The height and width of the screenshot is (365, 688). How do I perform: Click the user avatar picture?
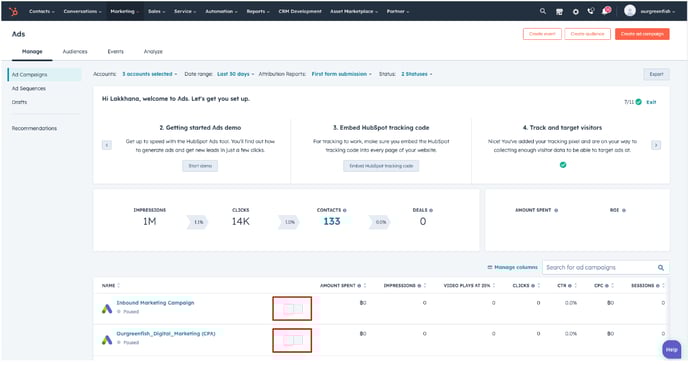[630, 11]
